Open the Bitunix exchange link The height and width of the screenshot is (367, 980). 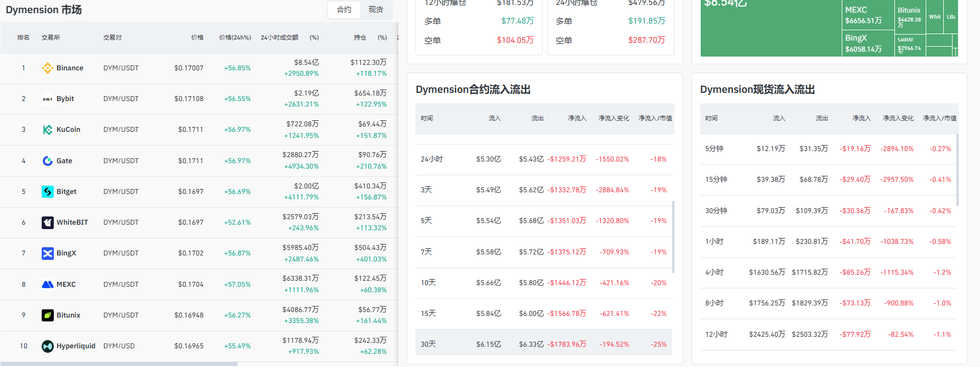coord(69,315)
